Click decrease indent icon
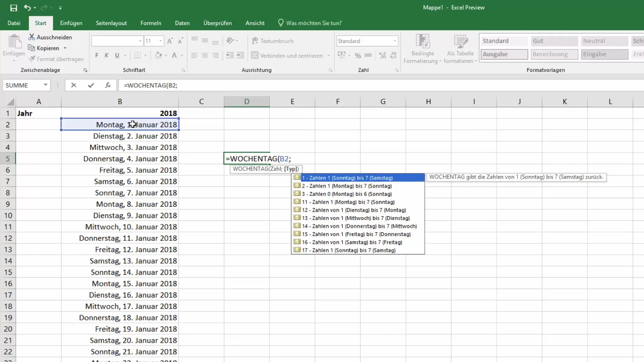 [230, 55]
